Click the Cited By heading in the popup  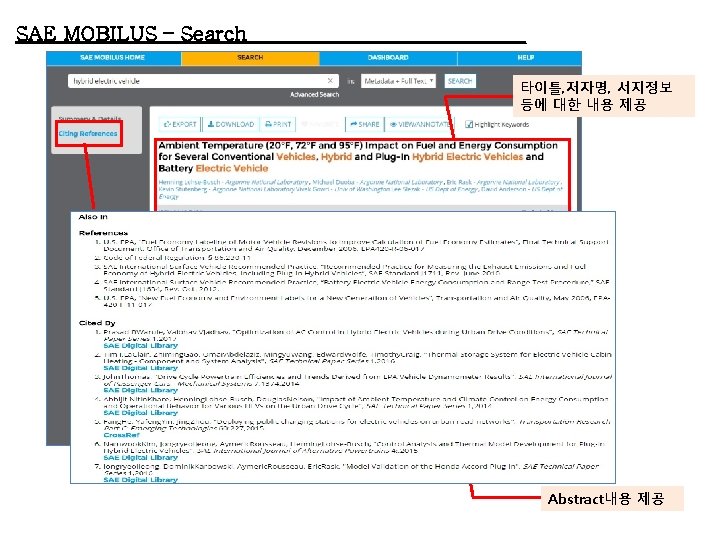click(x=97, y=323)
